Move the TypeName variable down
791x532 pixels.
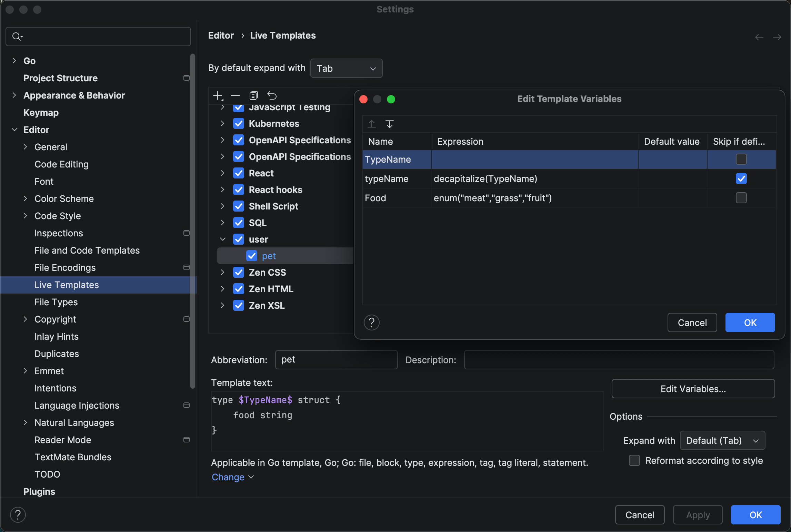pos(390,124)
